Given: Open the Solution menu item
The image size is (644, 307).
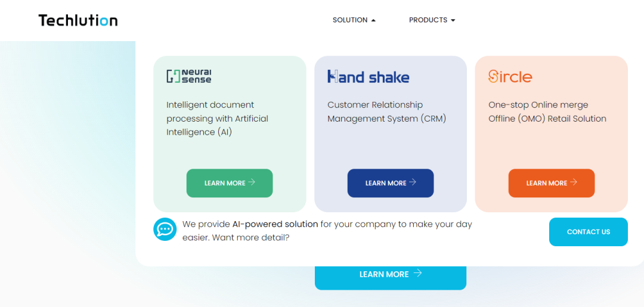Looking at the screenshot, I should [x=350, y=20].
